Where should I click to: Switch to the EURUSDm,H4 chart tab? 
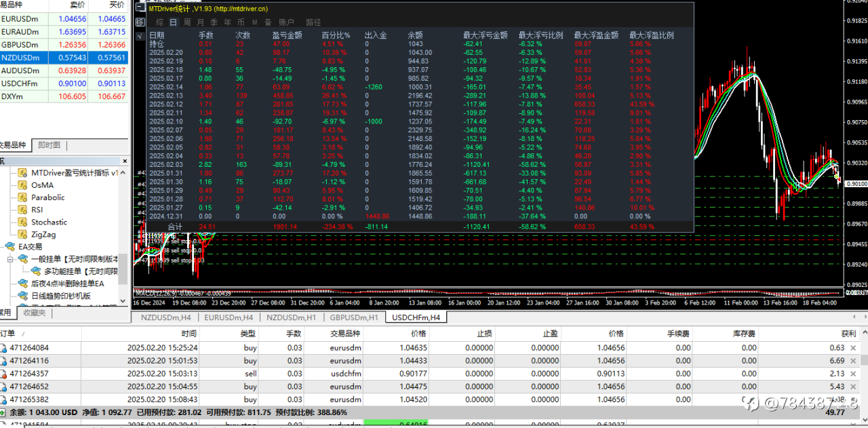pos(228,317)
